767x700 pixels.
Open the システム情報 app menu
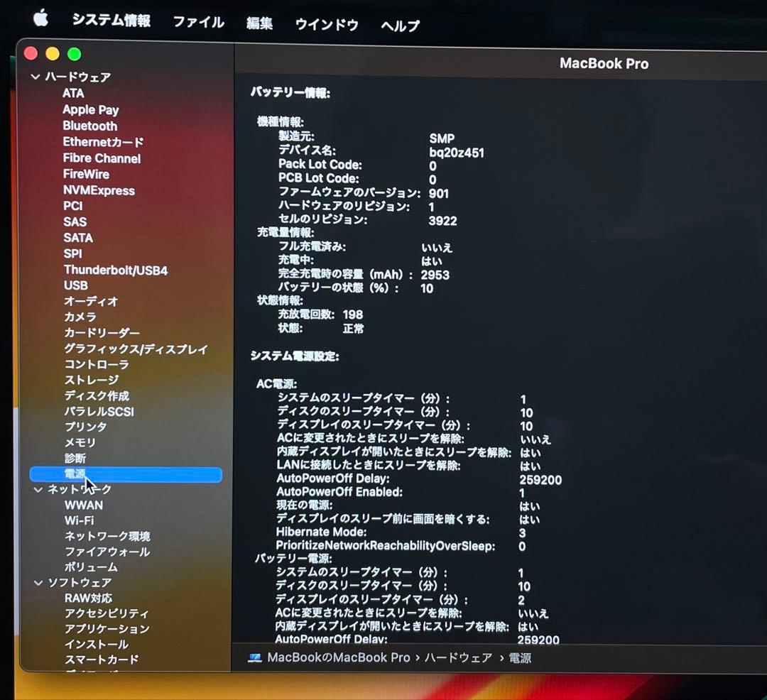111,20
